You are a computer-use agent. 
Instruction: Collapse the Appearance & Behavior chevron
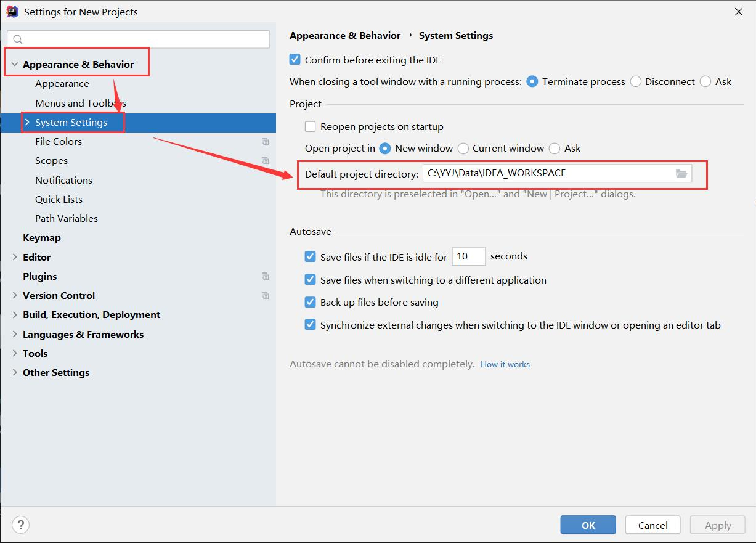[x=15, y=64]
